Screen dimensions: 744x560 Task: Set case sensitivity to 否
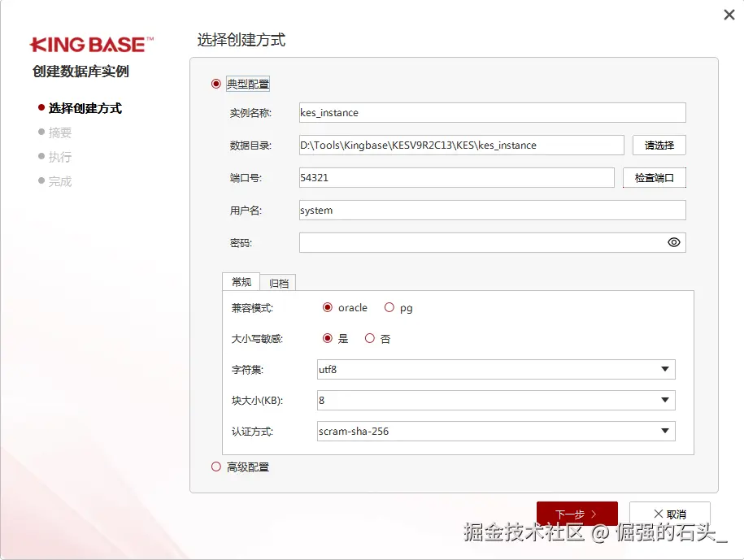click(x=370, y=338)
